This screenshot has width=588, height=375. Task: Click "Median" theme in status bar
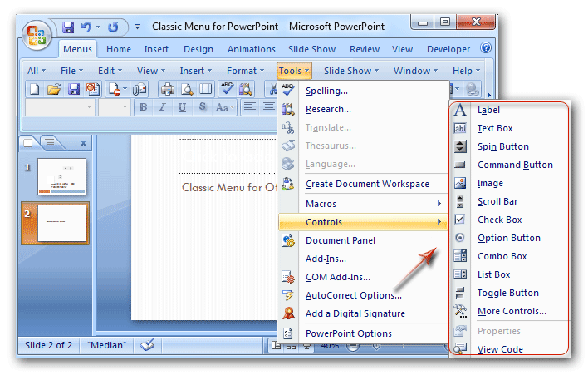(x=106, y=345)
